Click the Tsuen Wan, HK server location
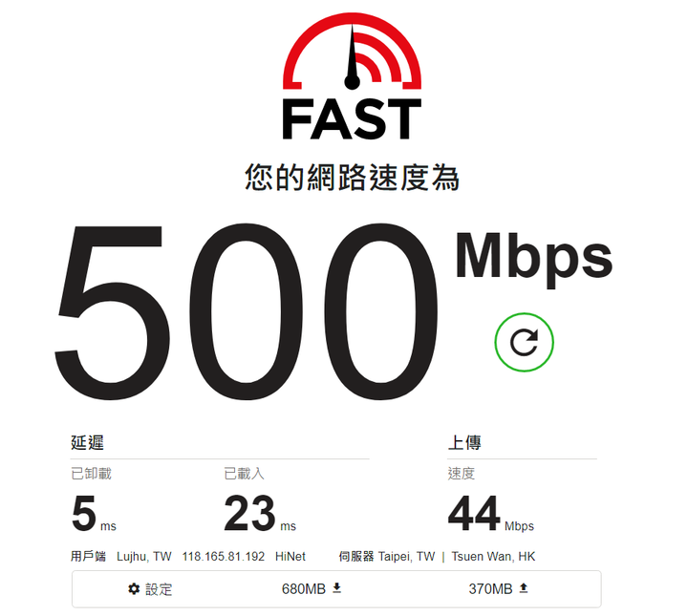This screenshot has width=688, height=616. 493,557
